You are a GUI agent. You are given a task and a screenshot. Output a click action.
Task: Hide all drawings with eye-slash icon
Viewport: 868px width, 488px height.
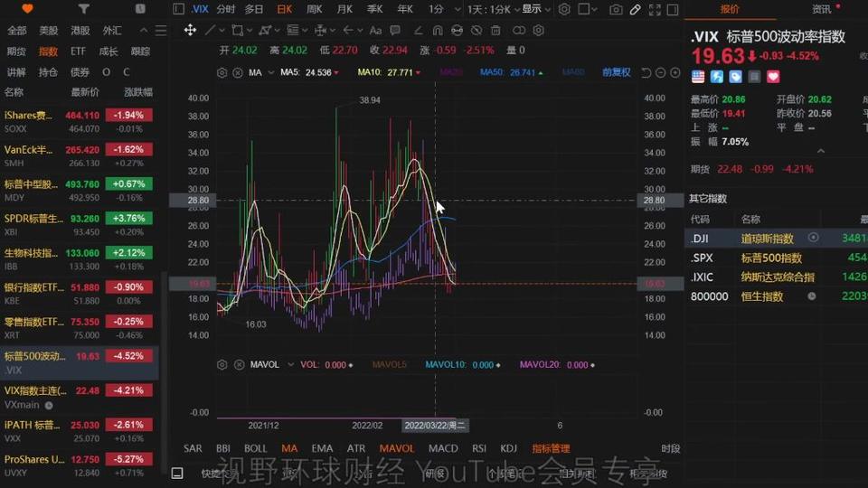[x=476, y=30]
